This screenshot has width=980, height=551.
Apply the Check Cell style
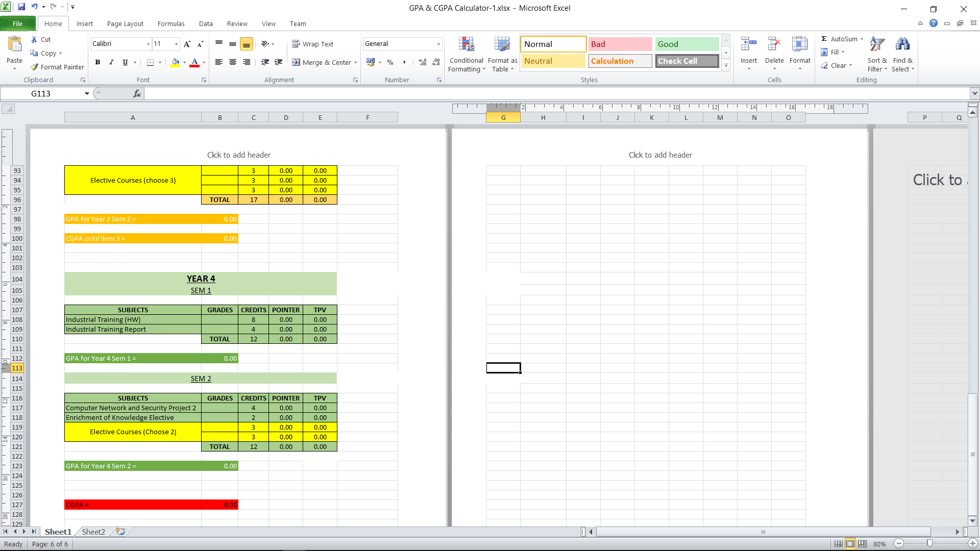[x=687, y=61]
